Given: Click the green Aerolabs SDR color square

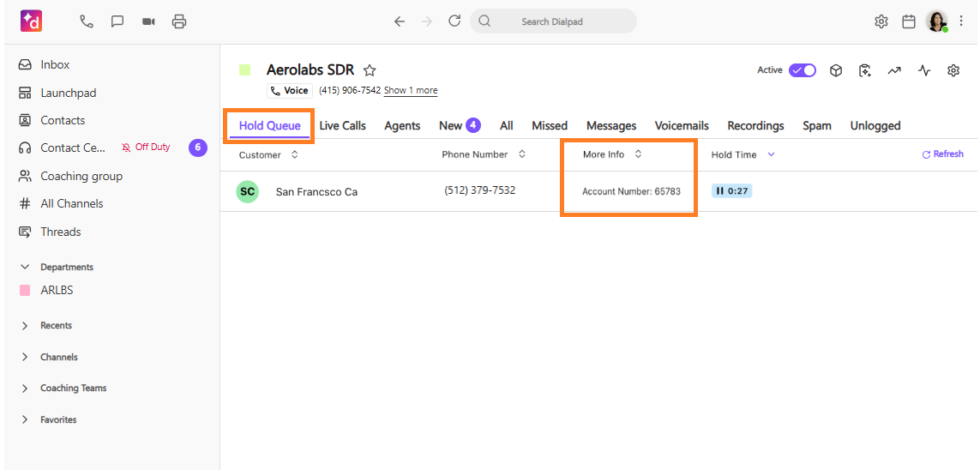Looking at the screenshot, I should (x=244, y=70).
